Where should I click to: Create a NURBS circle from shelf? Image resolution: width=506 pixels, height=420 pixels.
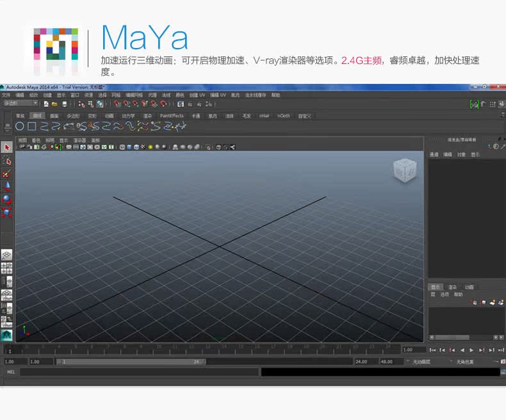(20, 126)
